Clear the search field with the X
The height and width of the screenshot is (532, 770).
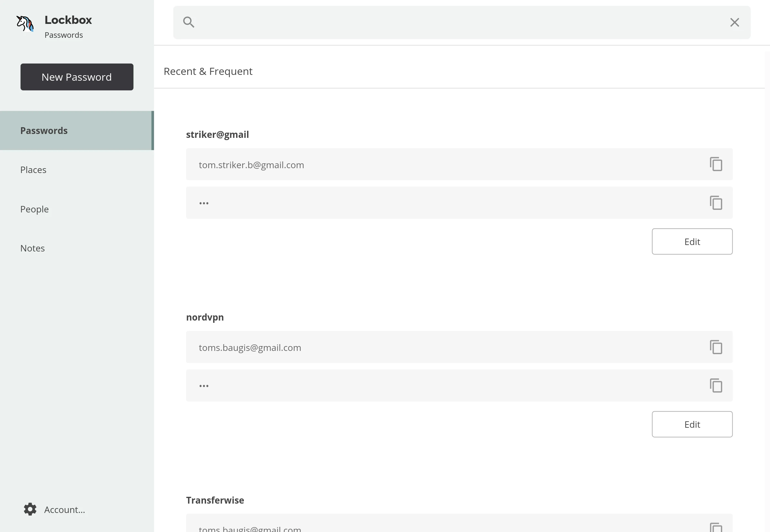click(x=734, y=22)
